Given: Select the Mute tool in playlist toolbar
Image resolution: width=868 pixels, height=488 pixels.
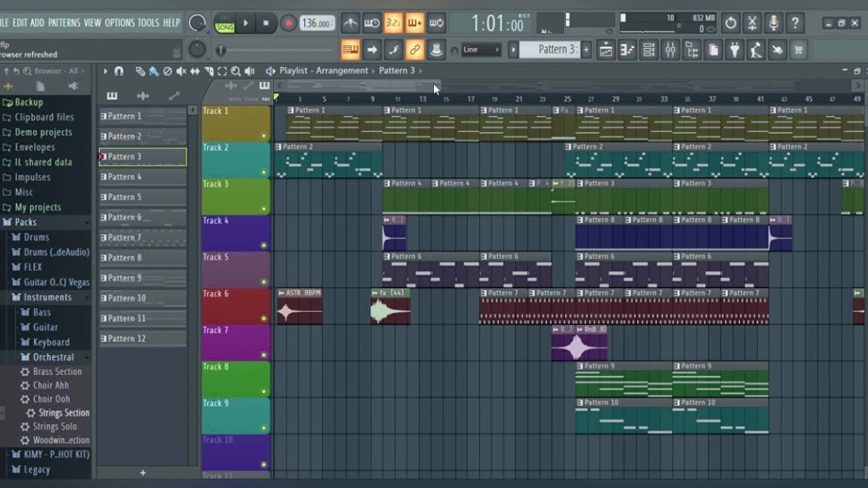Looking at the screenshot, I should click(181, 71).
